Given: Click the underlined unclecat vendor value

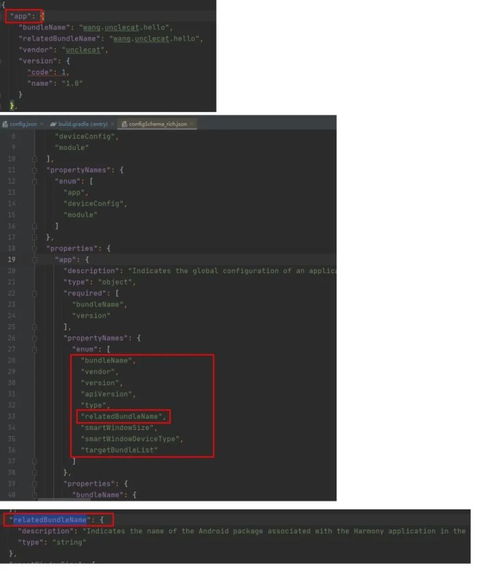Looking at the screenshot, I should click(83, 50).
